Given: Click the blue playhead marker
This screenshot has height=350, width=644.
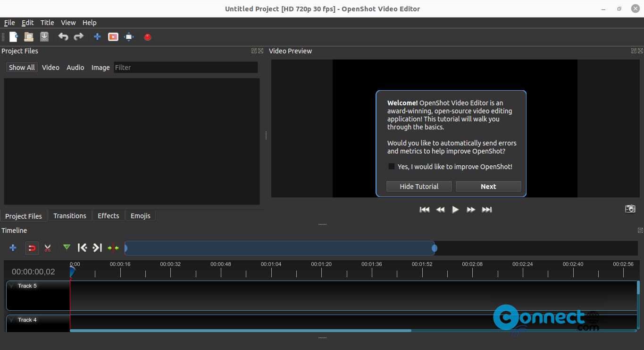Looking at the screenshot, I should coord(72,272).
